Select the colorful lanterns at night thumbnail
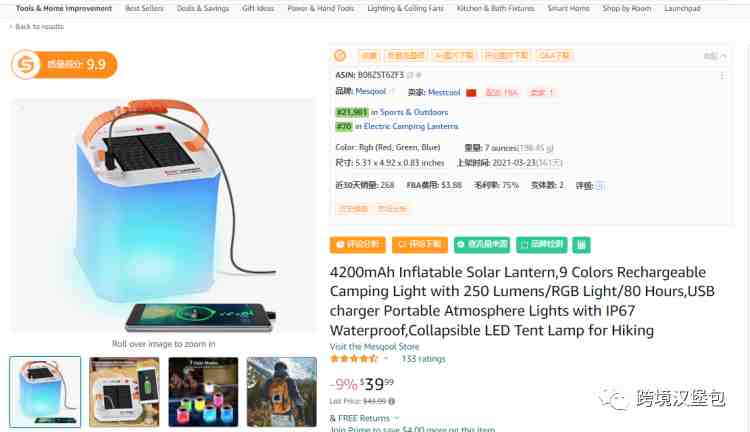The image size is (750, 432). (203, 392)
